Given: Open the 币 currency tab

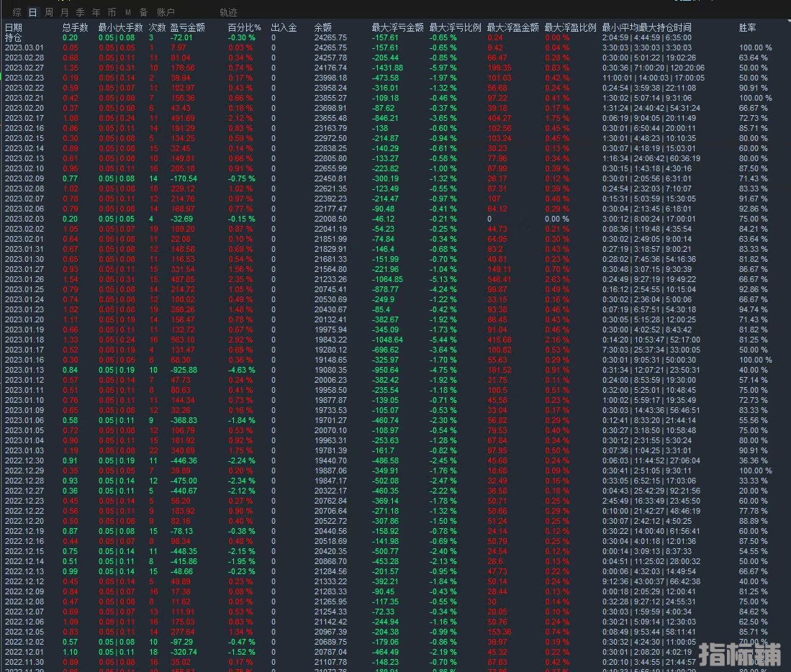Looking at the screenshot, I should (112, 12).
